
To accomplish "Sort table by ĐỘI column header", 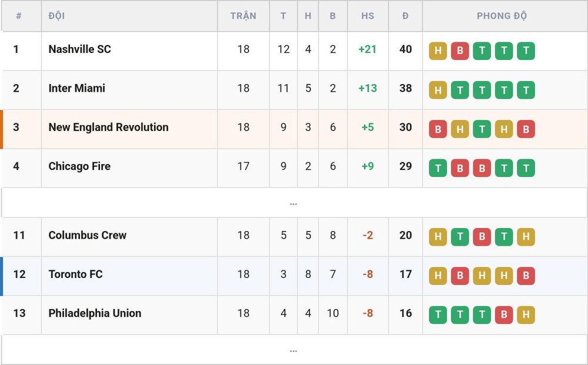I will 56,16.
